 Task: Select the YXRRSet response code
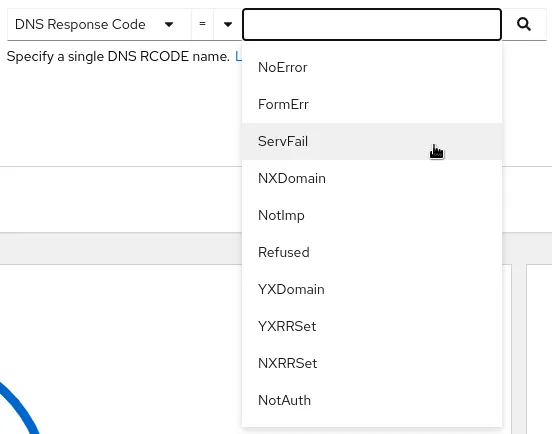pos(372,326)
